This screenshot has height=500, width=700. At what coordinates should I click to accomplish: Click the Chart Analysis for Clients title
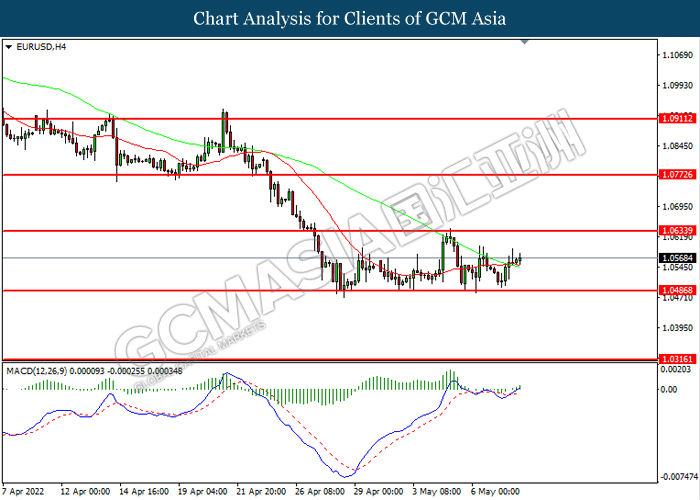pyautogui.click(x=350, y=18)
